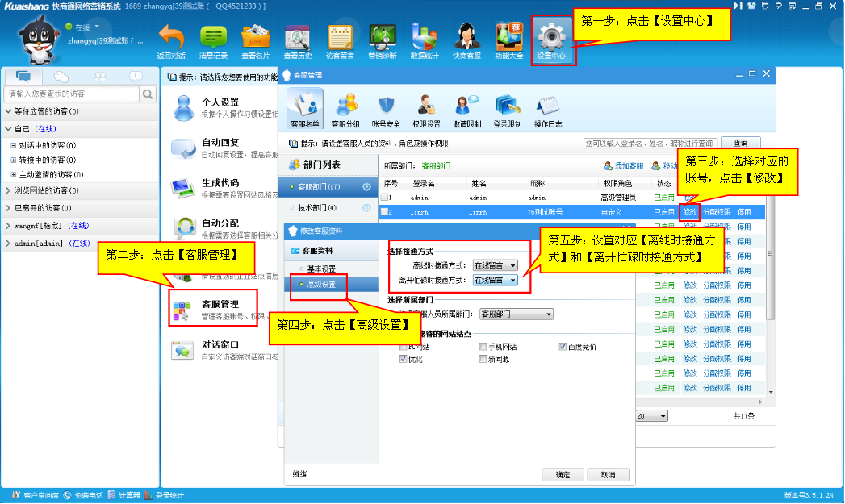This screenshot has width=845, height=504.
Task: Check the 手机网站 checkbox
Action: [483, 347]
